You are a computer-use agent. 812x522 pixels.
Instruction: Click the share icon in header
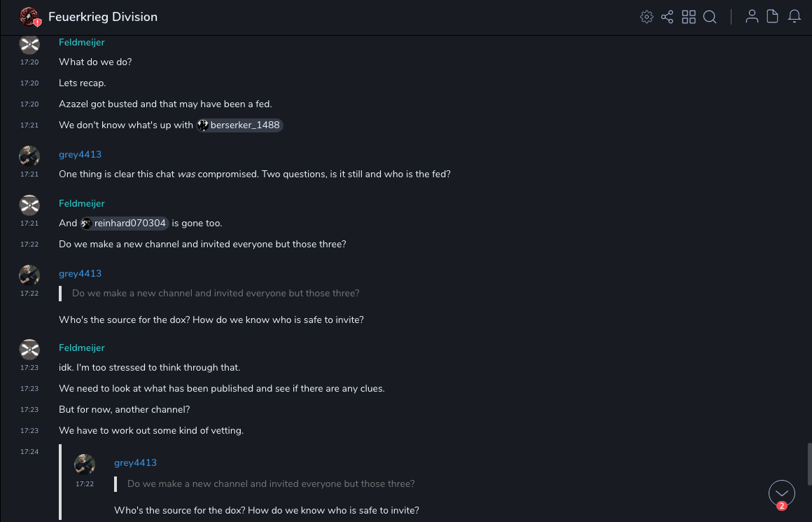667,17
